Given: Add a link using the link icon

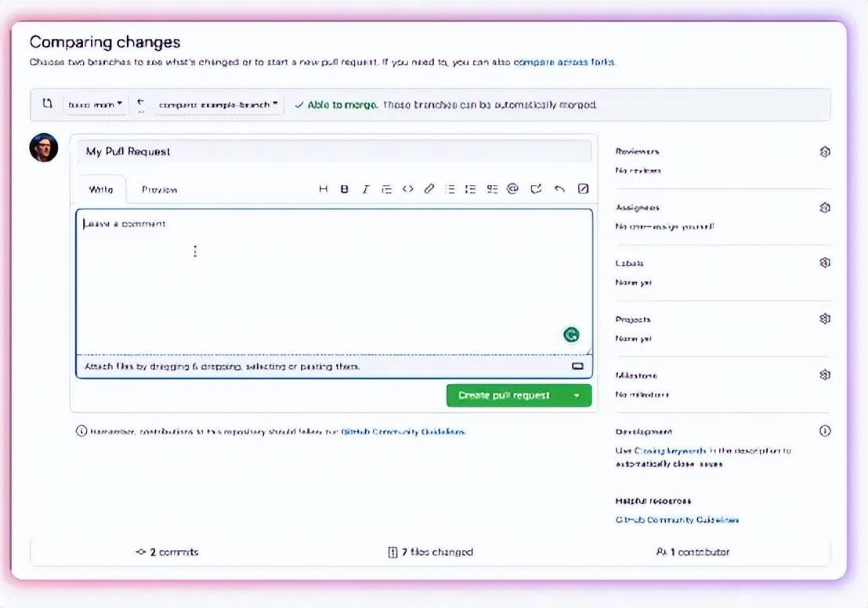Looking at the screenshot, I should point(429,189).
